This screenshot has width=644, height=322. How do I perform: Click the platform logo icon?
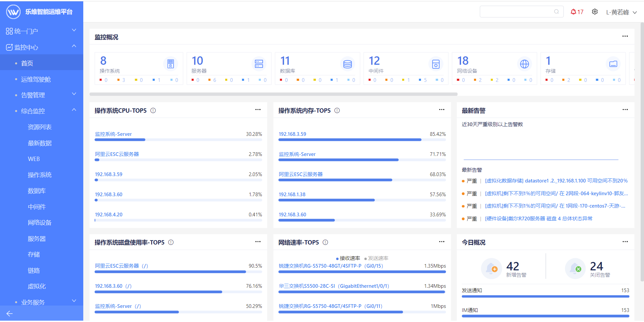pos(13,12)
